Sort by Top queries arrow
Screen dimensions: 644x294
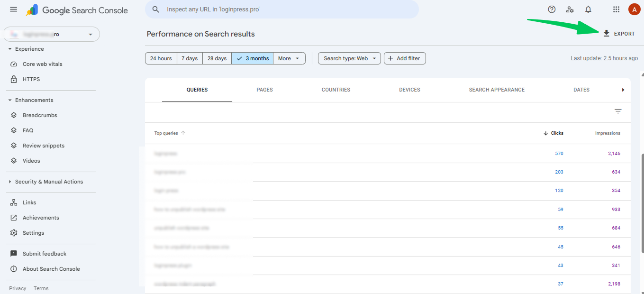183,133
